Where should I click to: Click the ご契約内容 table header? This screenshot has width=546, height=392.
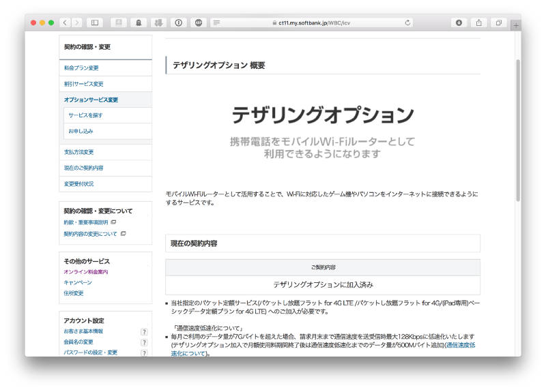(323, 267)
